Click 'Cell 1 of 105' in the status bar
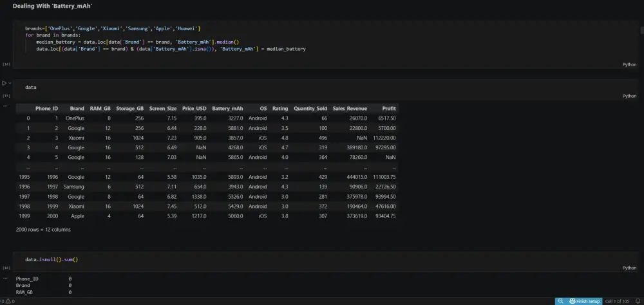 tap(618, 301)
